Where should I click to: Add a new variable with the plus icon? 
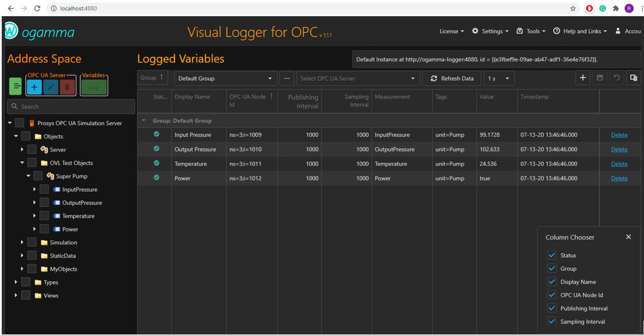[583, 77]
